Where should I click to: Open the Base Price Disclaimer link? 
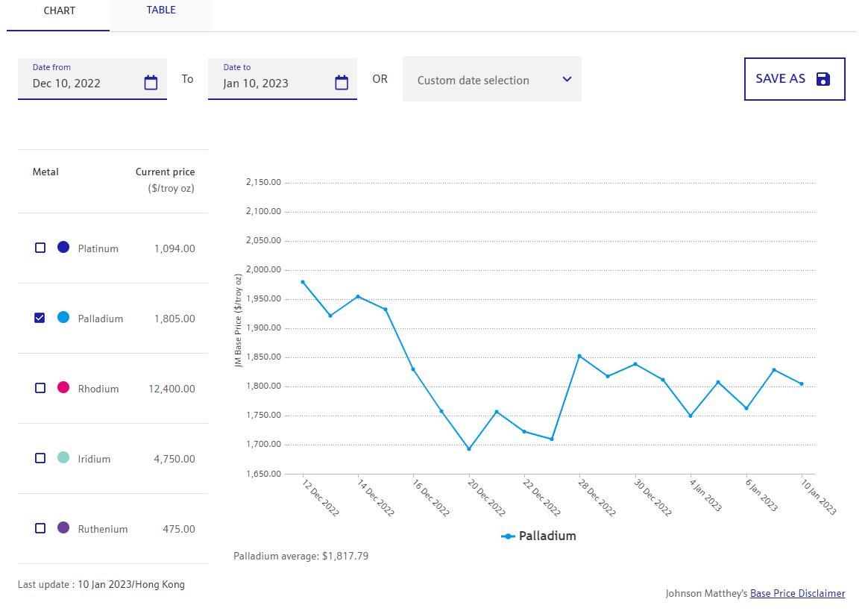pyautogui.click(x=797, y=594)
